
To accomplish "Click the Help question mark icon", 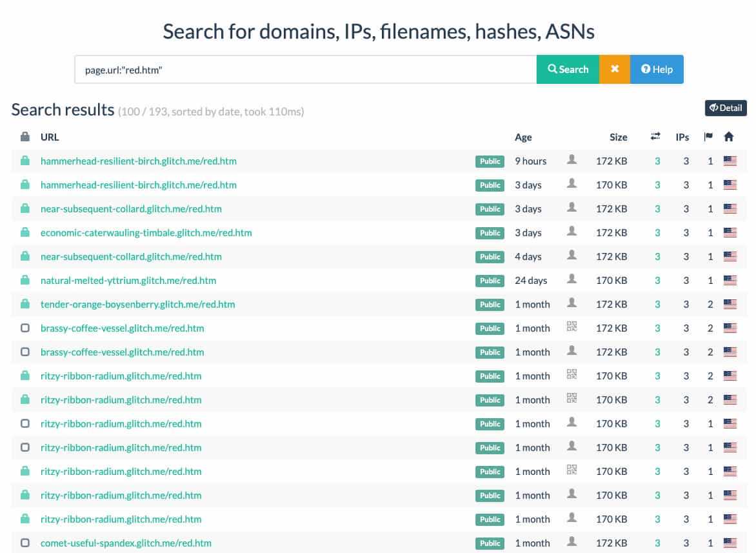I will pos(644,69).
